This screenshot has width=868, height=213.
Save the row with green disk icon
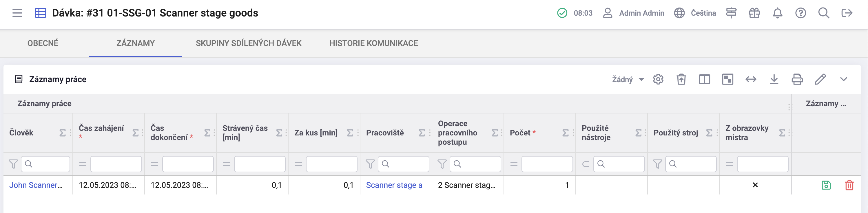click(x=826, y=185)
